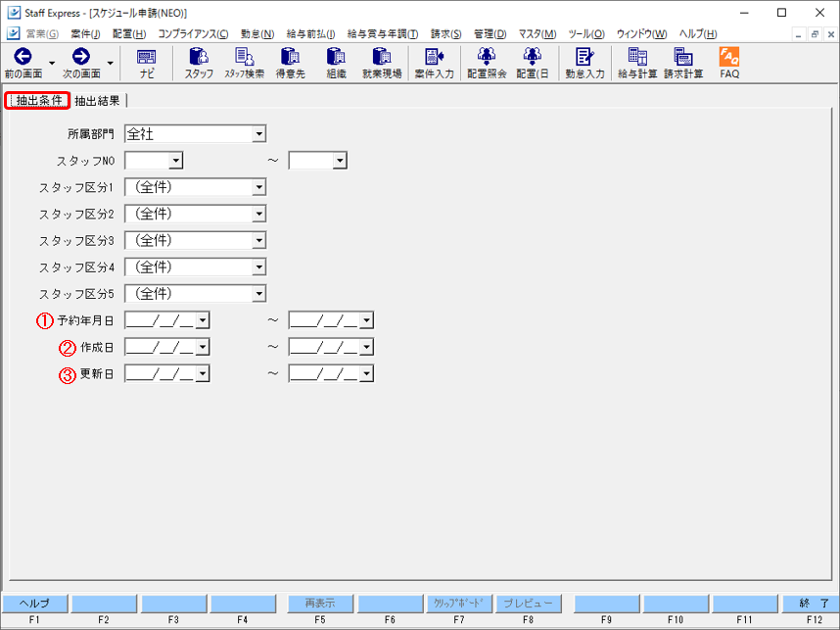840x630 pixels.
Task: Open the 給与前払(I) menu
Action: tap(310, 33)
